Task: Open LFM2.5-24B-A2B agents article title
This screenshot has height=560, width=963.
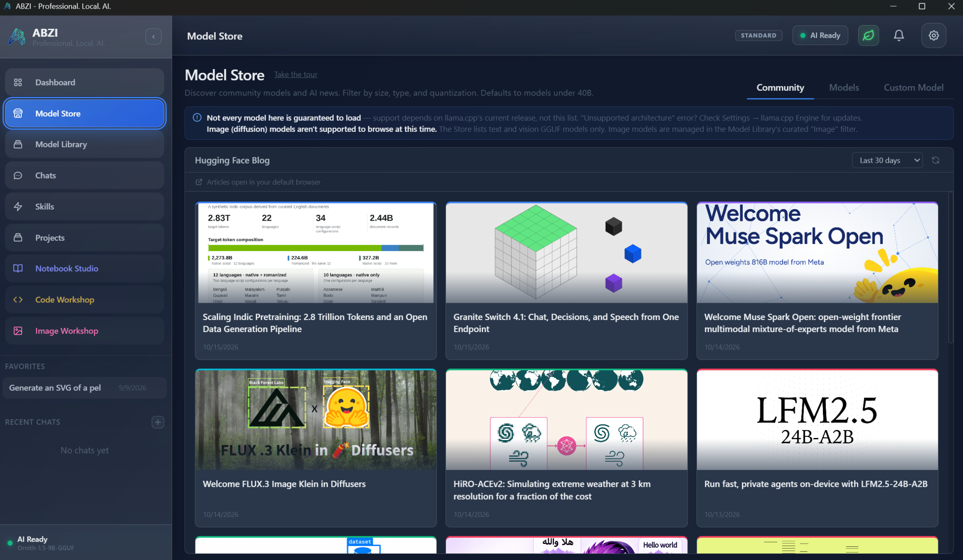Action: [815, 484]
